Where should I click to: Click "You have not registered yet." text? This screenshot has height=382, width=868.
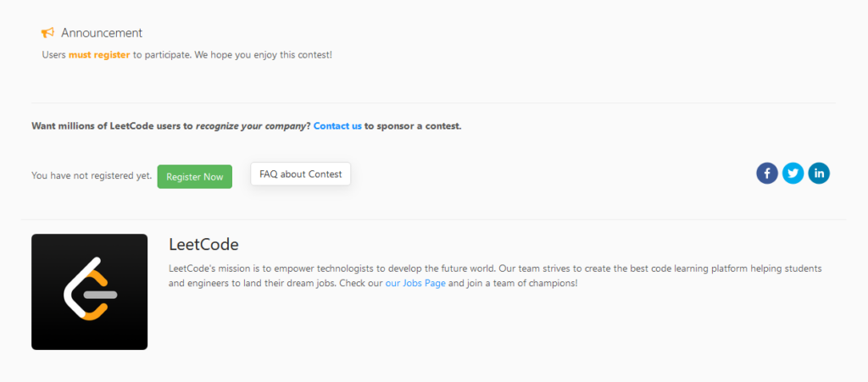tap(92, 176)
